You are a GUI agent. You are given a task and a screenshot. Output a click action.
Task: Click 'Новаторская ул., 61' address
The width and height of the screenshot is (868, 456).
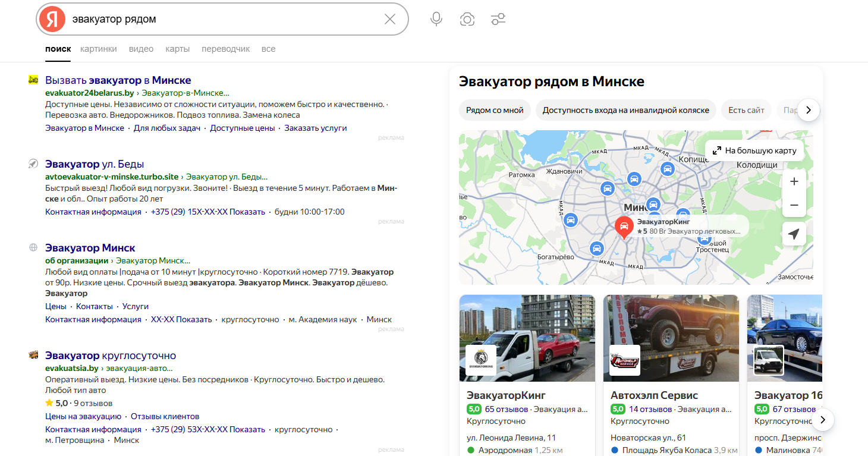coord(648,438)
